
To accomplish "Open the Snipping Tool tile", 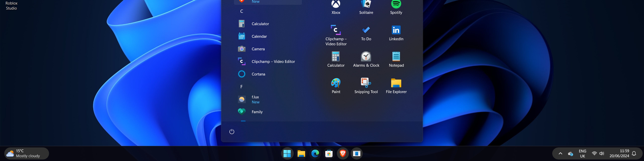I will tap(366, 85).
